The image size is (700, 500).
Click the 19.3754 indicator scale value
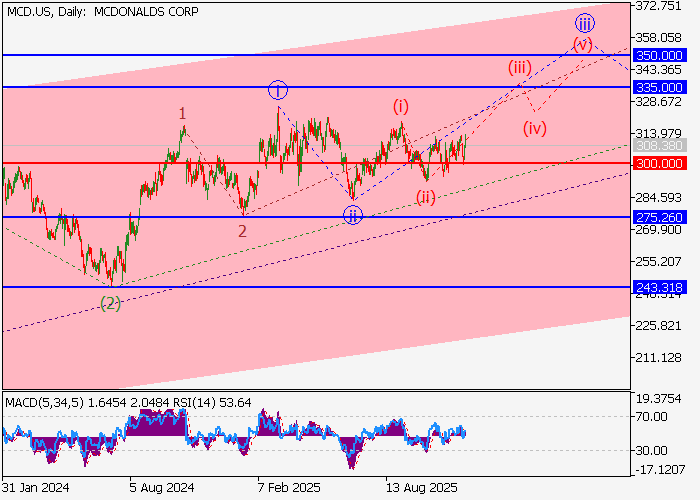point(658,399)
